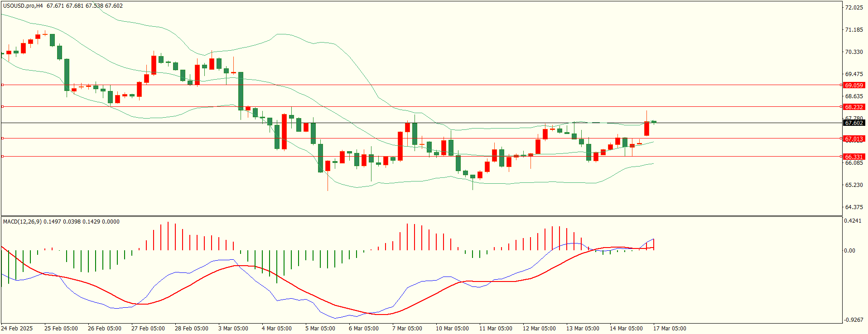868x334 pixels.
Task: Click the 24 Feb 2025 date label
Action: pyautogui.click(x=17, y=329)
